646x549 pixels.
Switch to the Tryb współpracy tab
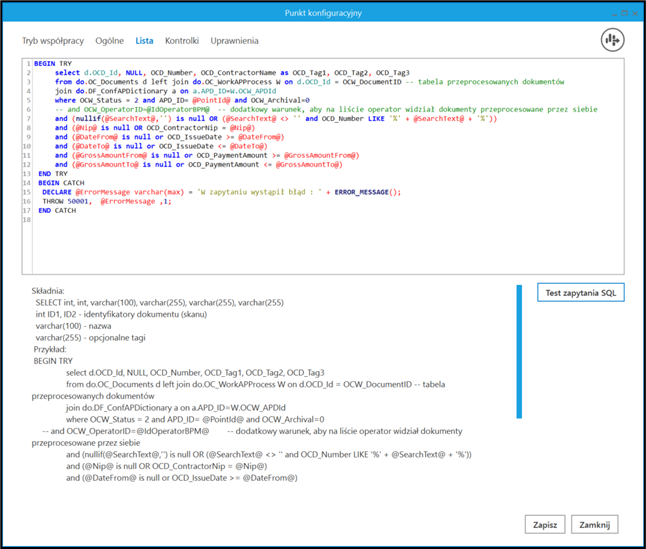53,41
